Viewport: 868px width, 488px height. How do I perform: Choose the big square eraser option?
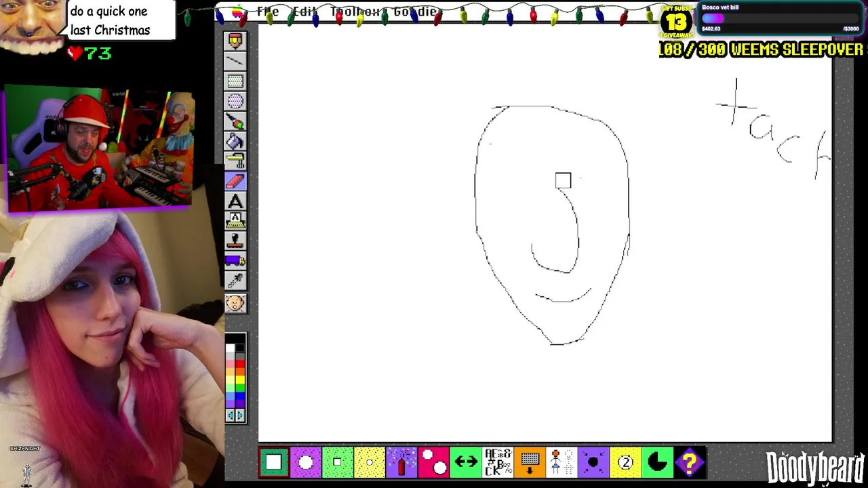click(x=273, y=463)
